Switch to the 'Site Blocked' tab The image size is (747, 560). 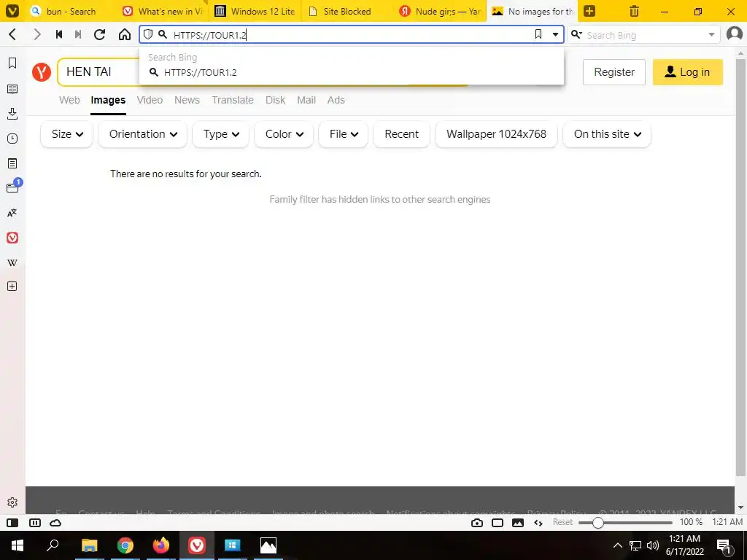click(x=347, y=11)
